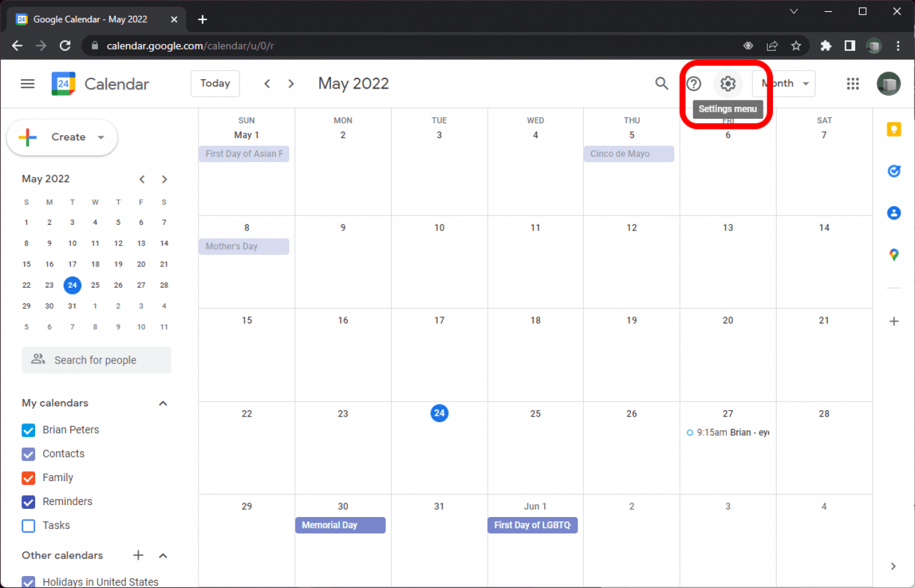Viewport: 915px width, 588px height.
Task: Uncheck the Family calendar checkbox
Action: coord(28,478)
